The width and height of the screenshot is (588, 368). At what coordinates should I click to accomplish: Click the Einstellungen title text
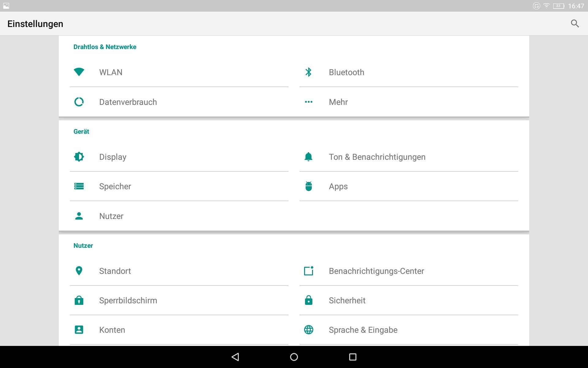coord(35,24)
